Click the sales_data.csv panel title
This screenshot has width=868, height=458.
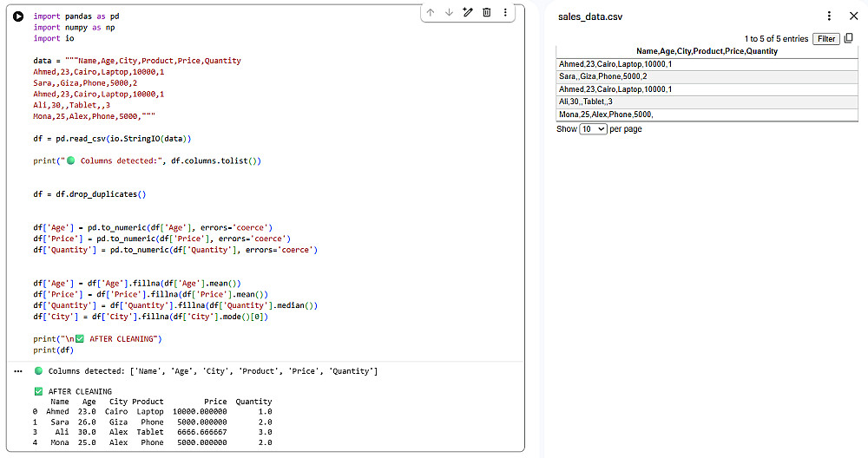coord(590,16)
